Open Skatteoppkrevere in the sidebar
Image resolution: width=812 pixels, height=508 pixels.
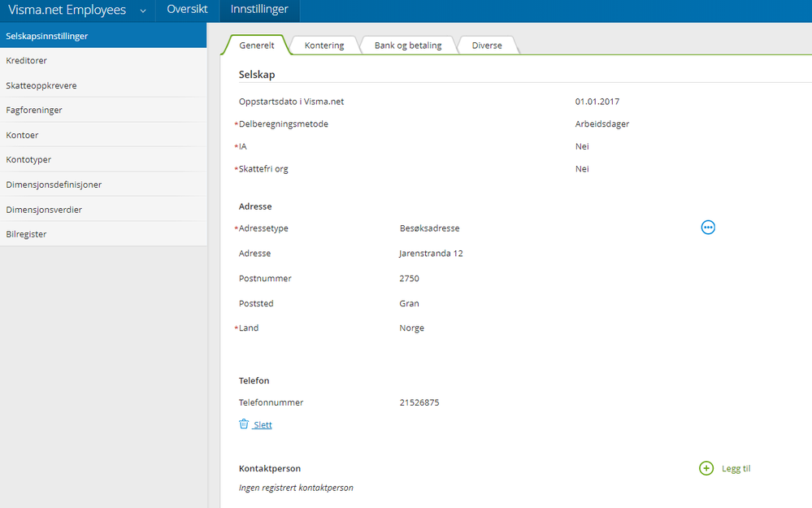coord(103,85)
